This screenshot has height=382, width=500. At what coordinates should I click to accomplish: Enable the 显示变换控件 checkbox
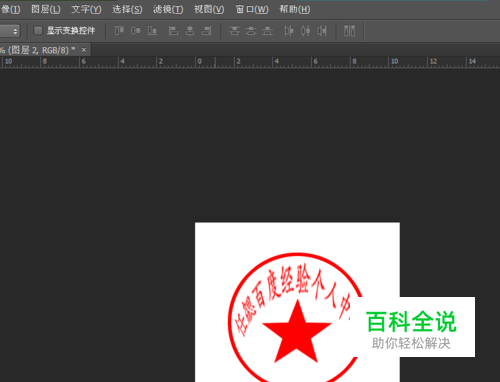38,31
